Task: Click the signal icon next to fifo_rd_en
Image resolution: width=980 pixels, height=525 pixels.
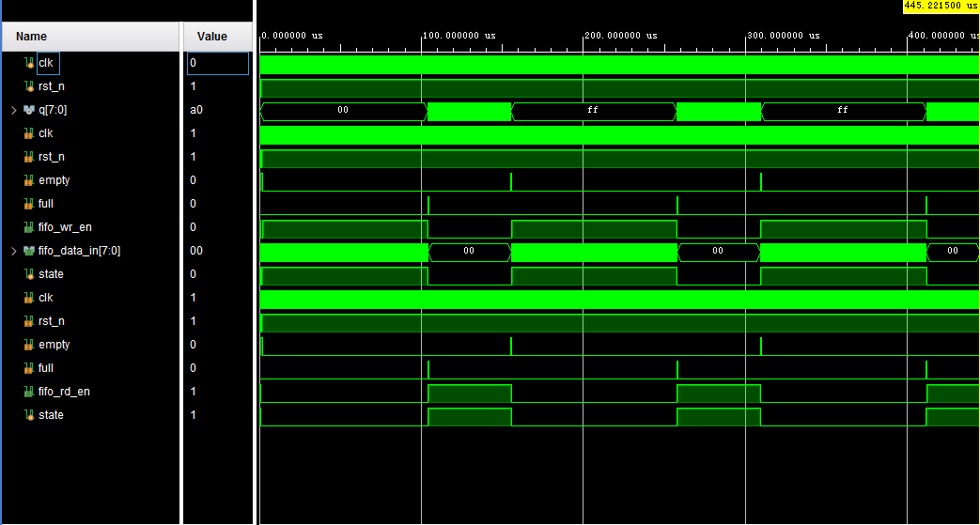Action: pyautogui.click(x=28, y=392)
